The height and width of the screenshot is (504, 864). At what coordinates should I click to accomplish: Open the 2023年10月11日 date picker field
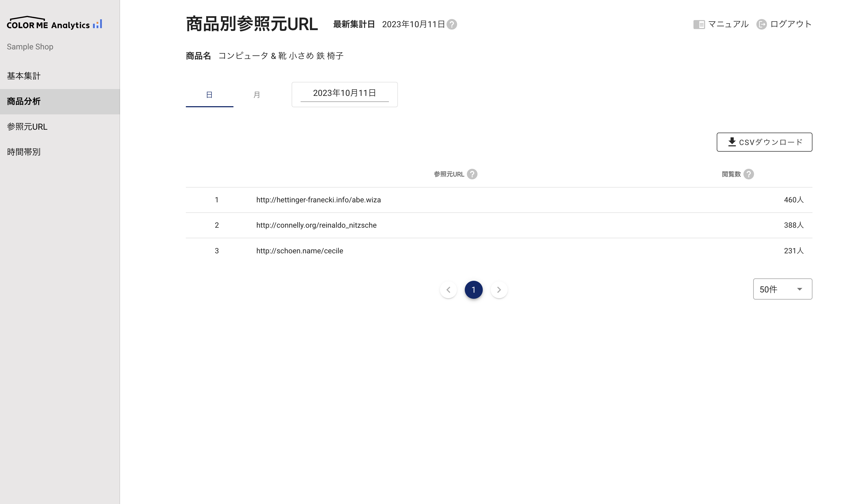coord(344,95)
